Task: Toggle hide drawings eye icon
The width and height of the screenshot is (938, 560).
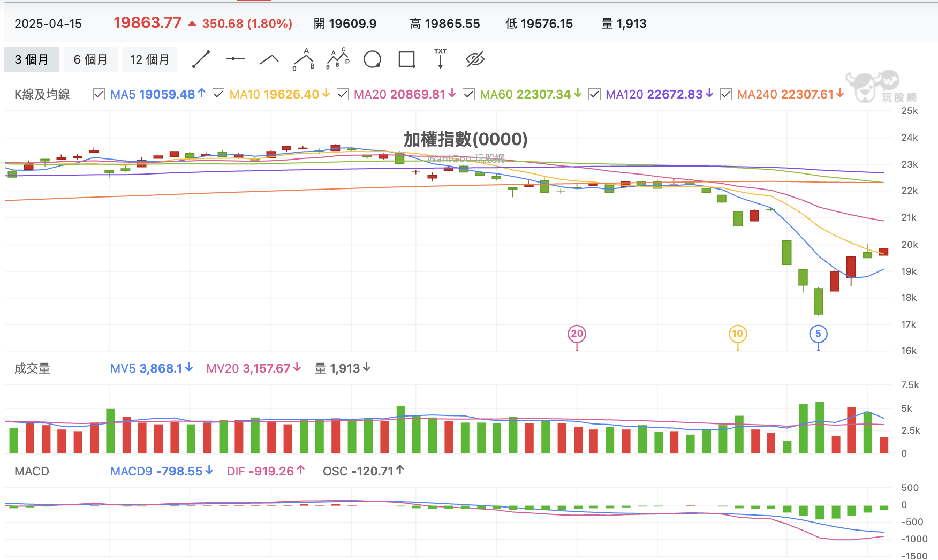Action: [475, 59]
